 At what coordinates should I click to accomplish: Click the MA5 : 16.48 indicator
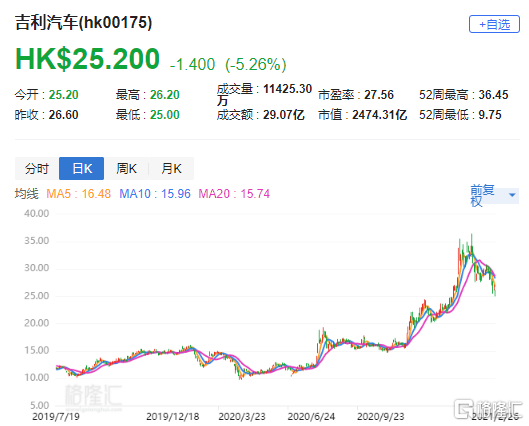[x=78, y=194]
